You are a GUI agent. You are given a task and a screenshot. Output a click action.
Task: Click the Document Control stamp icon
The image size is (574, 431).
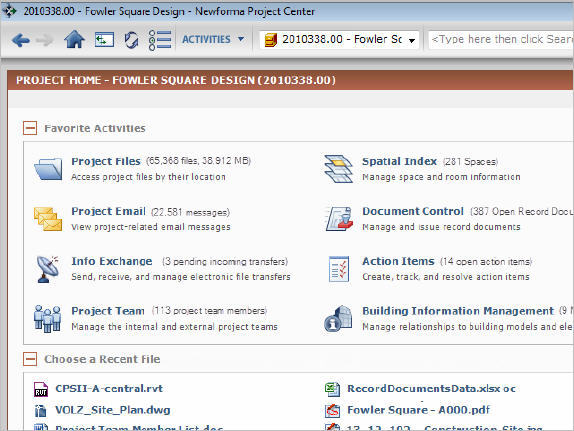(339, 219)
